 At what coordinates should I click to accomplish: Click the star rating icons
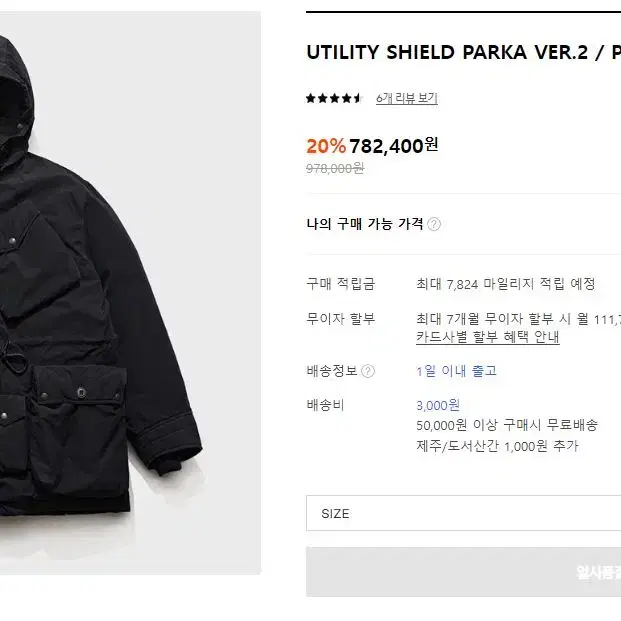tap(334, 98)
